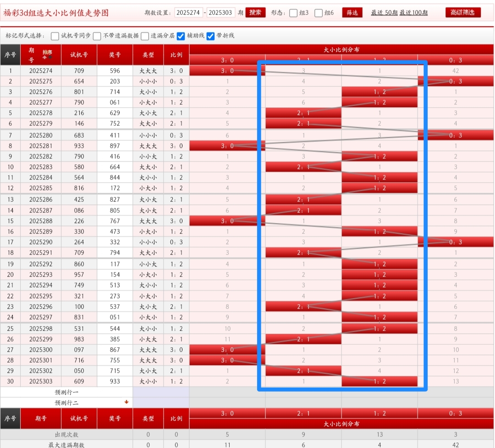
Task: Click 类型 小小小 in row 2025280
Action: coord(148,135)
